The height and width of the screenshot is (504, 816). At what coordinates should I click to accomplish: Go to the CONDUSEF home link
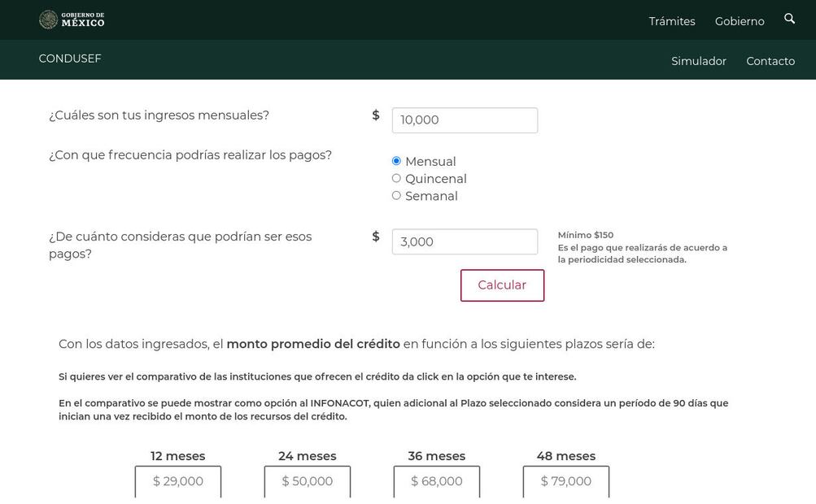click(70, 59)
